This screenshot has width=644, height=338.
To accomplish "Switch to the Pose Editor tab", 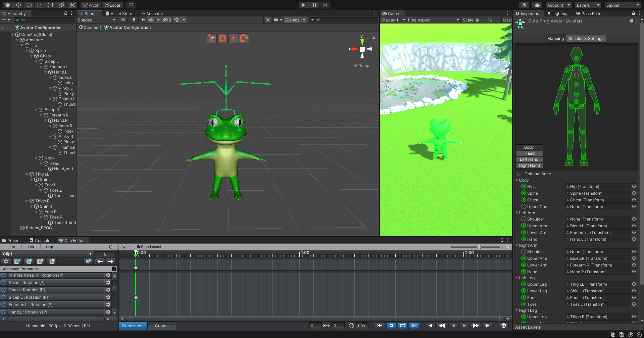I will click(589, 13).
